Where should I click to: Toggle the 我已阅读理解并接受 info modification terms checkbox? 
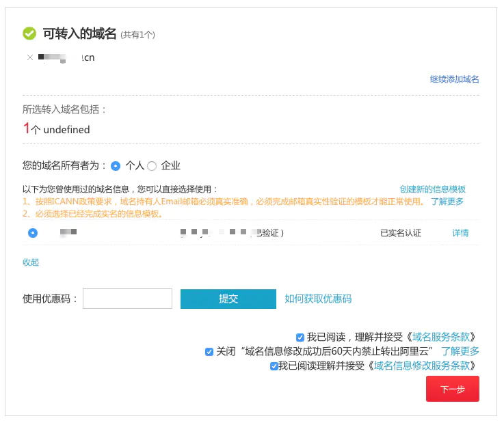(x=274, y=366)
